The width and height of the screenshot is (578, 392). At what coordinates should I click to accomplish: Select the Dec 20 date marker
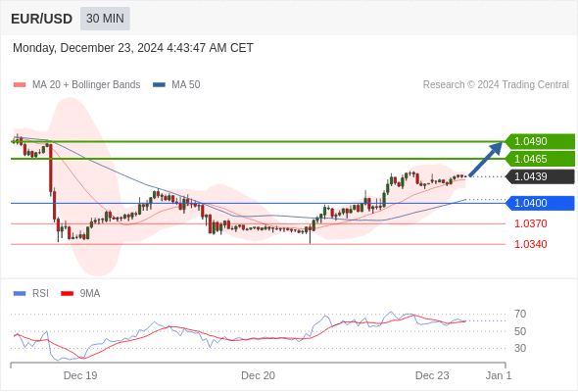258,375
